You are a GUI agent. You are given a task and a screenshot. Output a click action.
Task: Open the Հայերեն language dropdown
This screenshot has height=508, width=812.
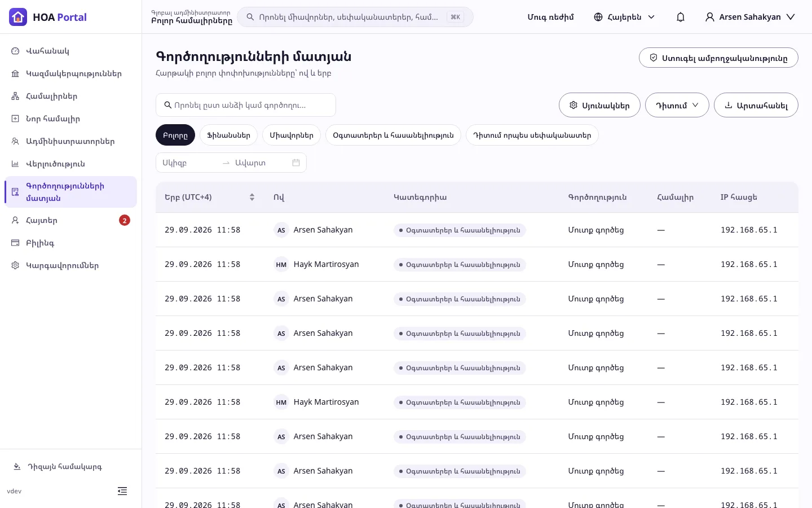pos(624,17)
